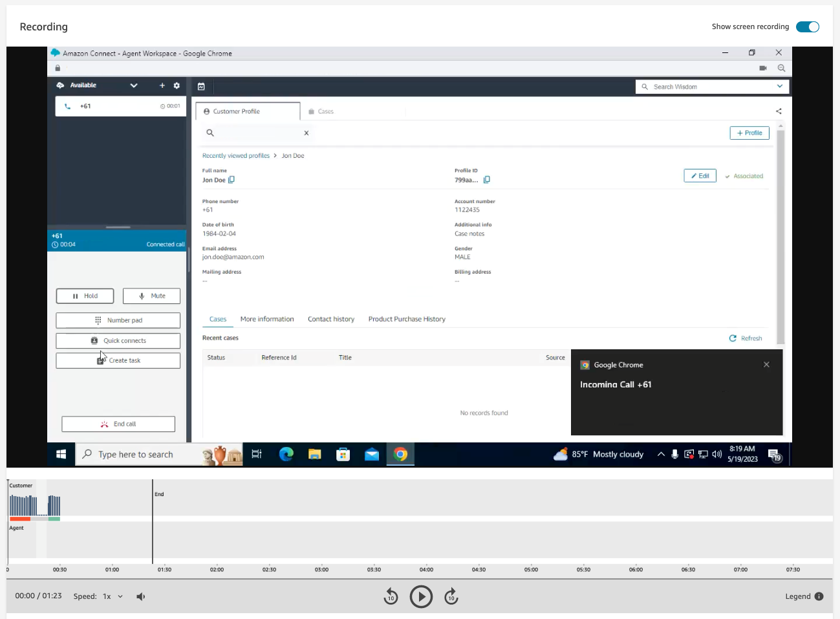Click the Edit profile button
Viewport: 840px width, 619px height.
pyautogui.click(x=700, y=176)
